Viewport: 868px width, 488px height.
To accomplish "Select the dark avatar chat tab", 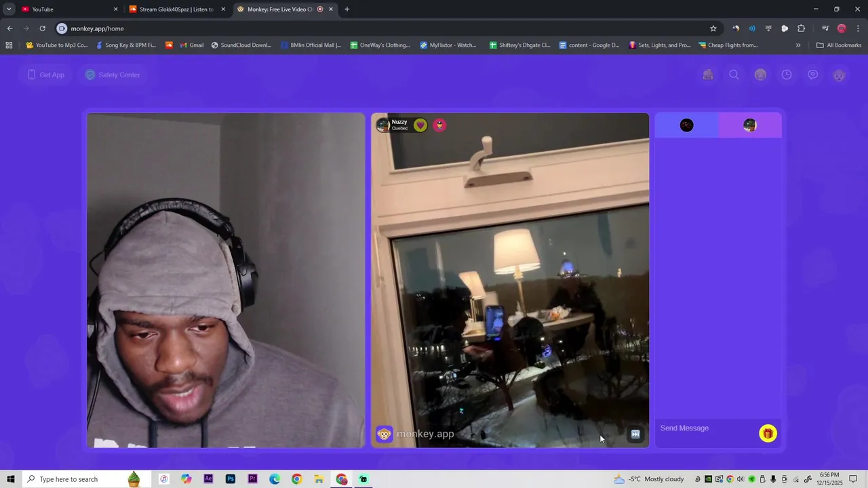I will pyautogui.click(x=686, y=125).
